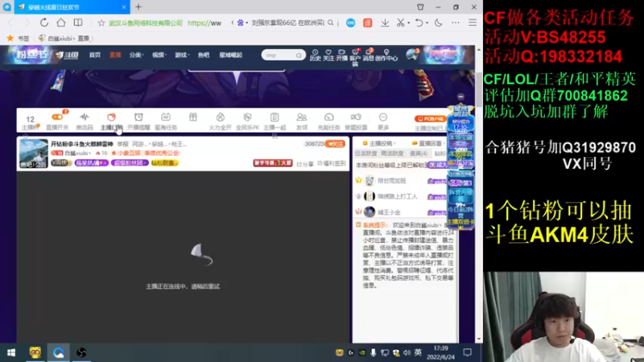Open 友邻 friends icon

pos(301,121)
